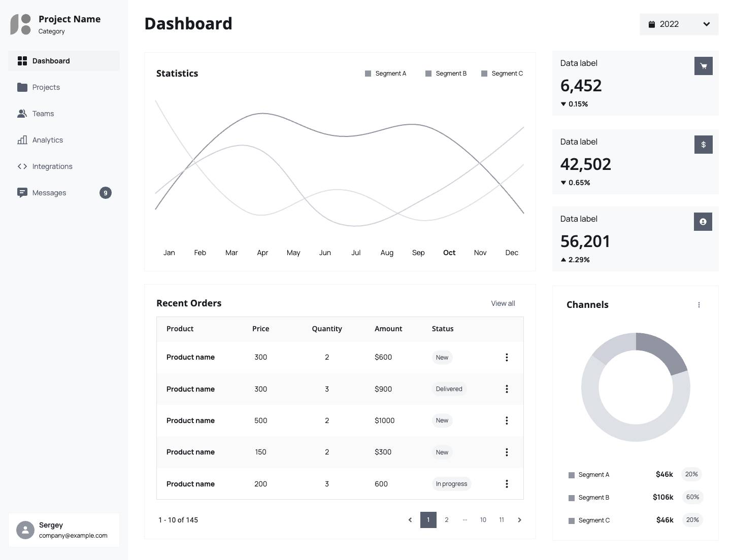Open row options for the Delivered order
Screen dimensions: 731x560
pyautogui.click(x=506, y=389)
